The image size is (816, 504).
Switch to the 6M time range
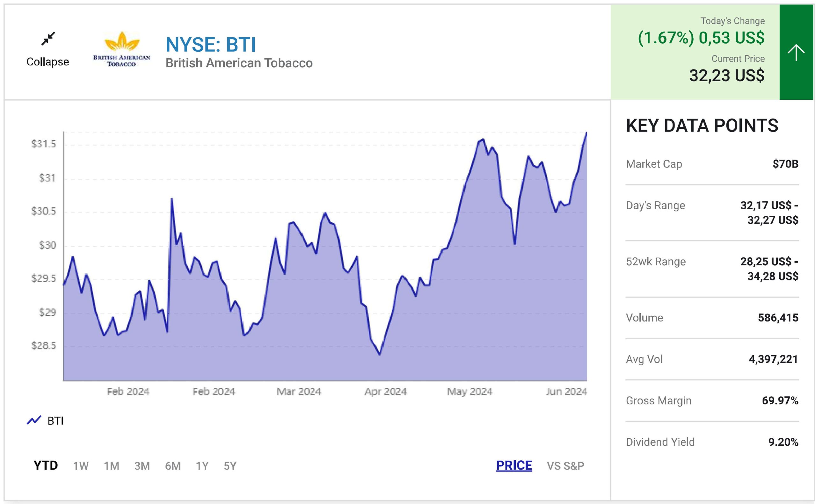[x=173, y=466]
